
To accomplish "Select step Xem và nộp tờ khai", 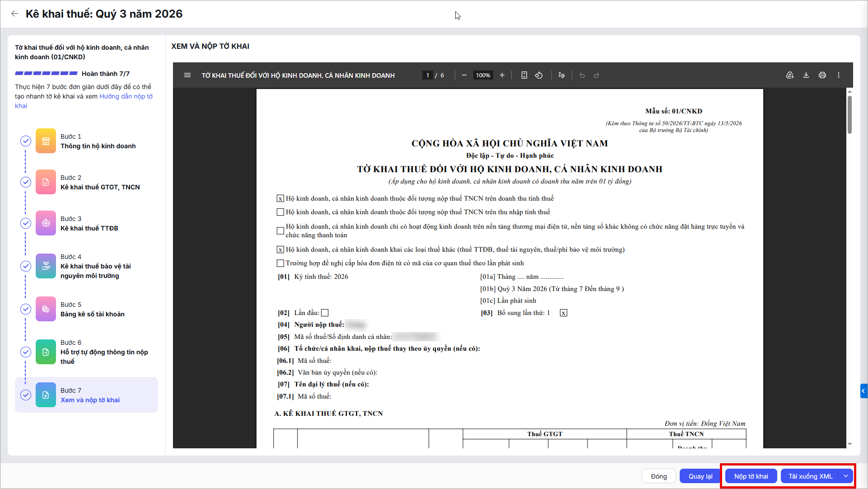I will pos(87,395).
